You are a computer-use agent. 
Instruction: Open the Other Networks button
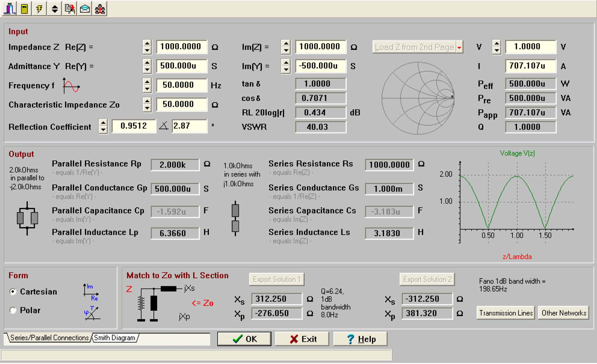[564, 313]
